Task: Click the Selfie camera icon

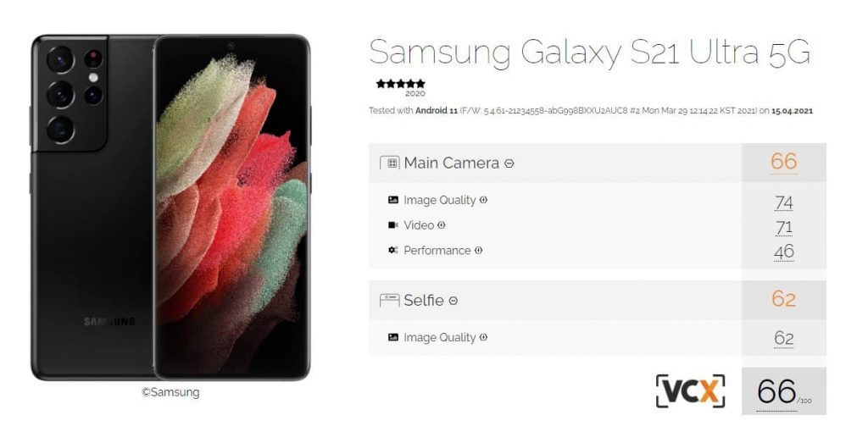Action: pyautogui.click(x=390, y=301)
